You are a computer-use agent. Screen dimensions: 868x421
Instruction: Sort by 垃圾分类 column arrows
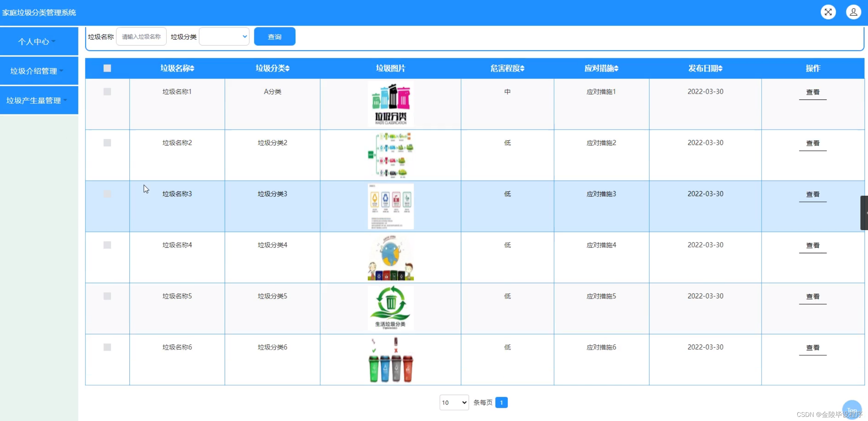[287, 69]
